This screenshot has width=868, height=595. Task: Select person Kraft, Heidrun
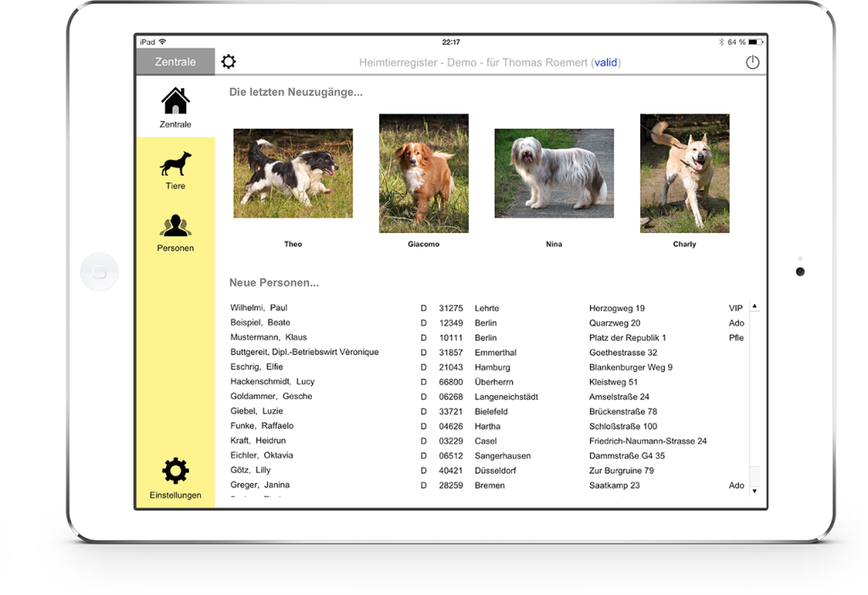pos(258,441)
